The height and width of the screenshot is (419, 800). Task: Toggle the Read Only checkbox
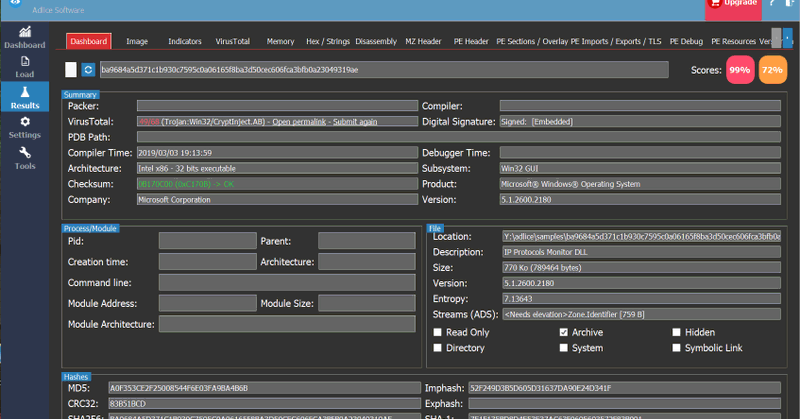click(438, 332)
